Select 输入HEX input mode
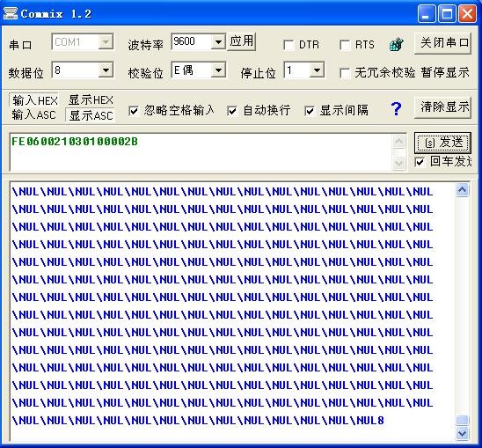Viewport: 482px width, 448px height. coord(34,100)
